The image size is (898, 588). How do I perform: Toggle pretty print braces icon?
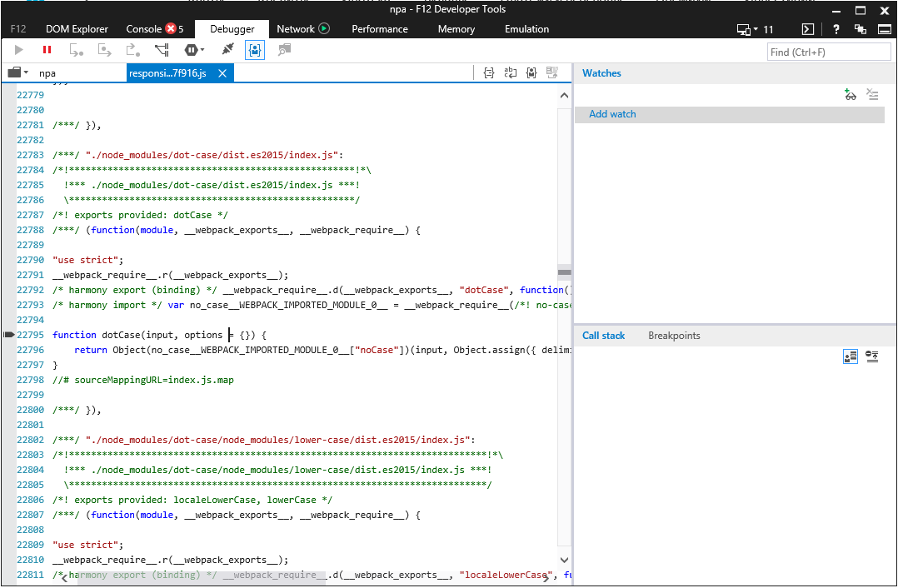coord(488,72)
